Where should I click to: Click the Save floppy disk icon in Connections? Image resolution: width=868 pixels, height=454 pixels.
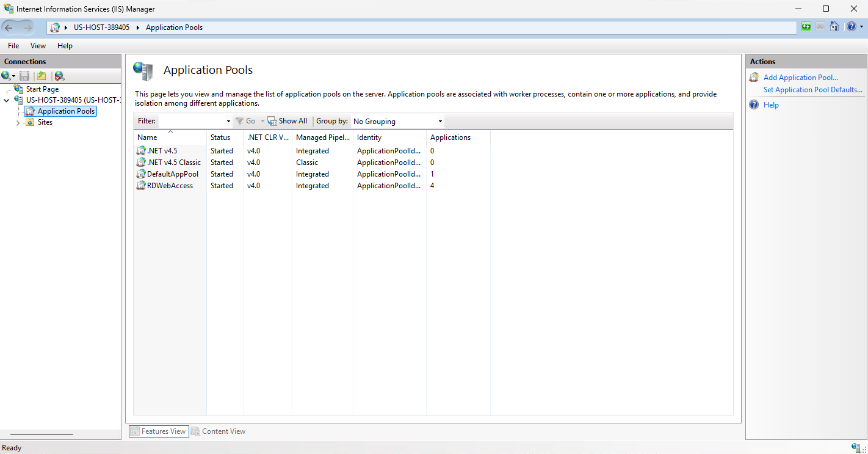(x=24, y=76)
